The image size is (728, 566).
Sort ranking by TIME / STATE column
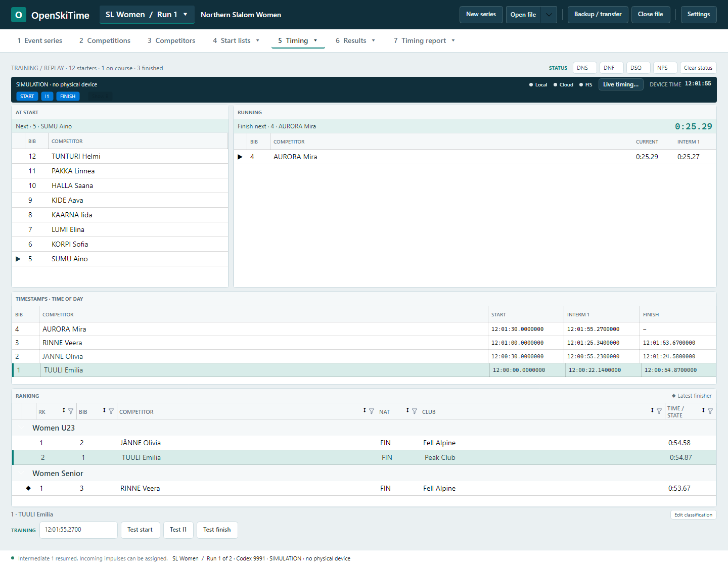tap(703, 410)
